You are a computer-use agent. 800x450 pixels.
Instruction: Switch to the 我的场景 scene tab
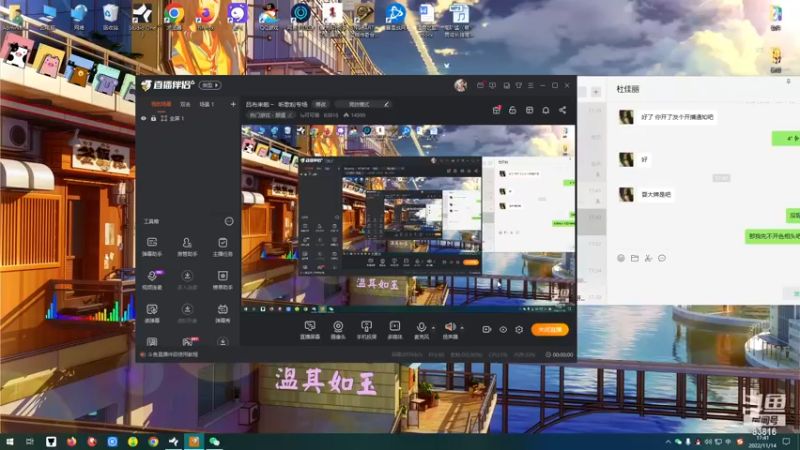tap(161, 104)
